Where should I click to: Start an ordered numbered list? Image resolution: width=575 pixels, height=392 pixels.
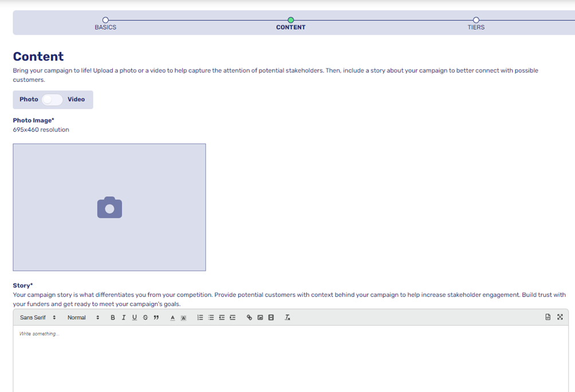pos(200,318)
